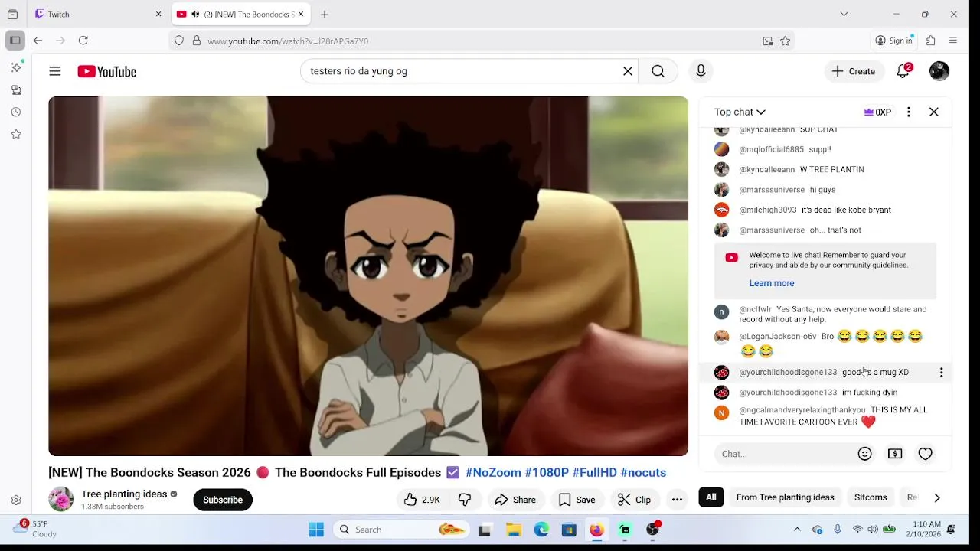The image size is (980, 551).
Task: Show next filter chips arrow
Action: point(936,497)
